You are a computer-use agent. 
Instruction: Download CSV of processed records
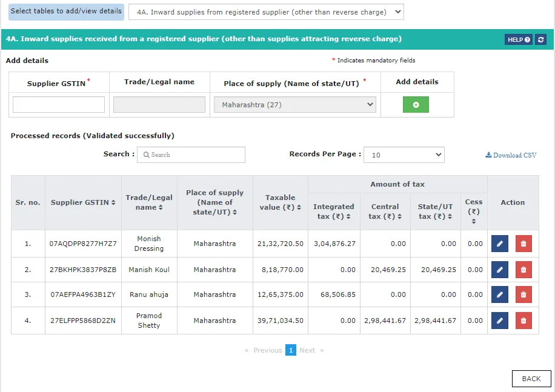click(x=511, y=155)
